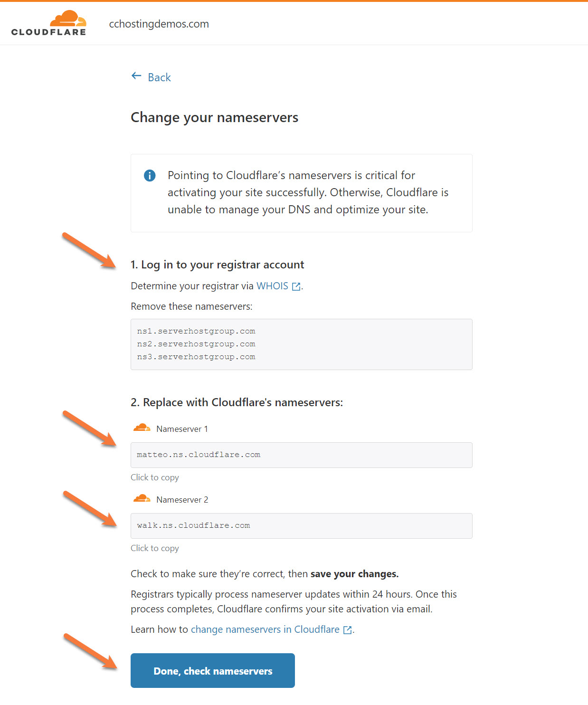Select the Nameserver 2 value field
Screen dimensions: 588x705
(301, 525)
